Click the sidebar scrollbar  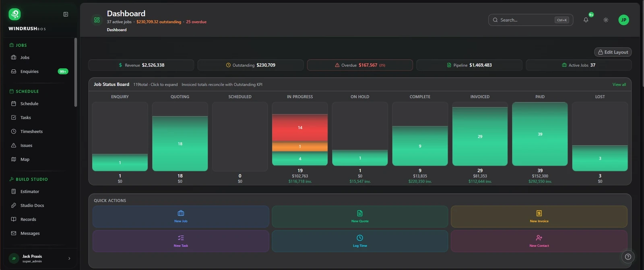coord(76,72)
